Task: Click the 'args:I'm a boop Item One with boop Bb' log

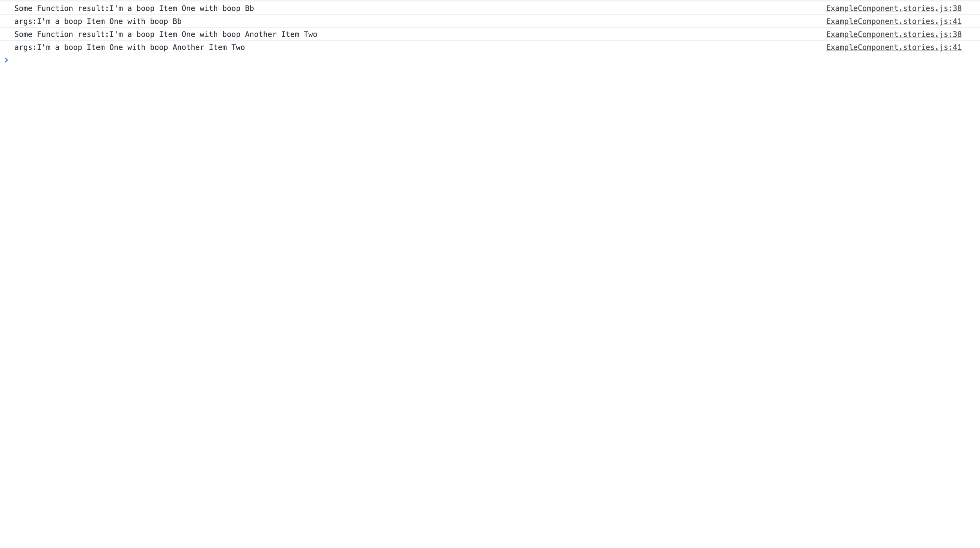Action: point(97,21)
